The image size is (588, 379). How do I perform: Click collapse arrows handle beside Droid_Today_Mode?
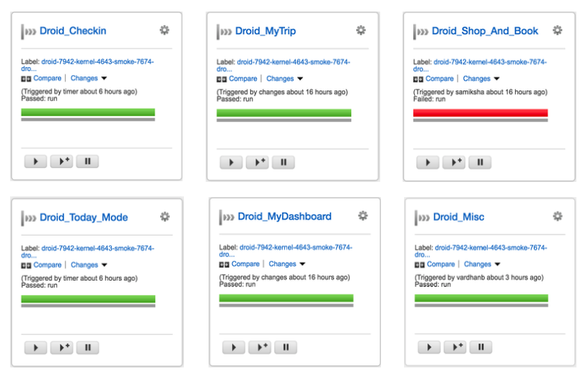pyautogui.click(x=29, y=217)
